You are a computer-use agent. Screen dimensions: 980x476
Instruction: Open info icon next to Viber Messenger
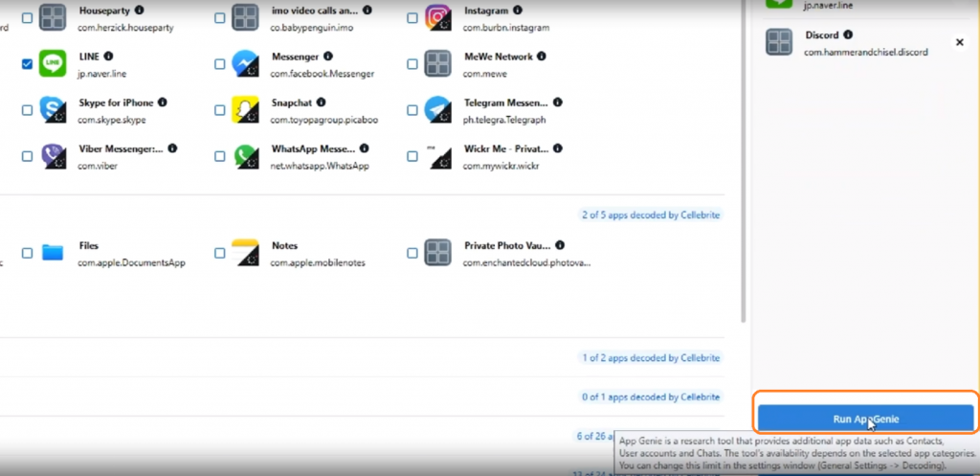[x=172, y=148]
